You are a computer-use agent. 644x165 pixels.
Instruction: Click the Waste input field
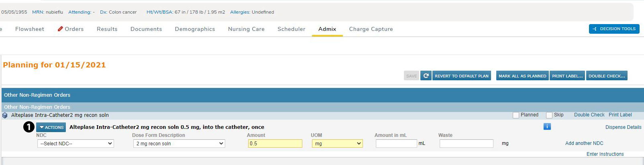click(x=466, y=143)
